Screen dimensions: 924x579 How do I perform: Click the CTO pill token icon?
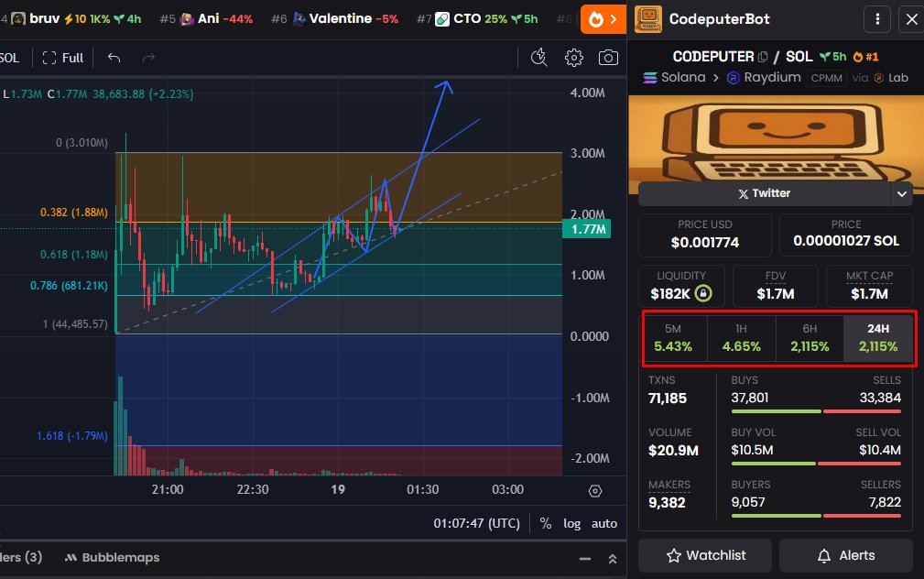point(442,19)
